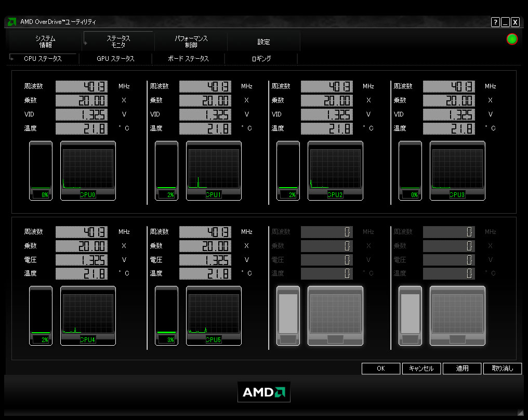This screenshot has height=420, width=528.
Task: Open the GPU ステータス sub-tab
Action: (115, 59)
